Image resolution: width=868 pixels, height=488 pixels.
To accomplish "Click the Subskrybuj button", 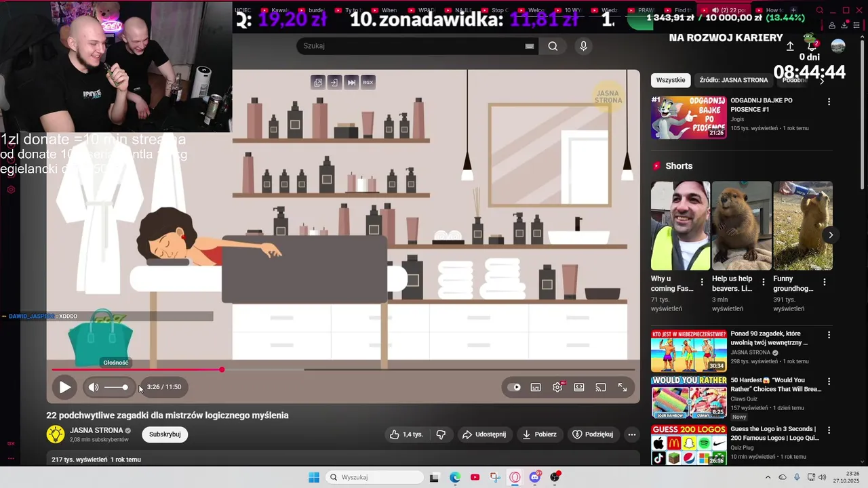I will pos(165,434).
